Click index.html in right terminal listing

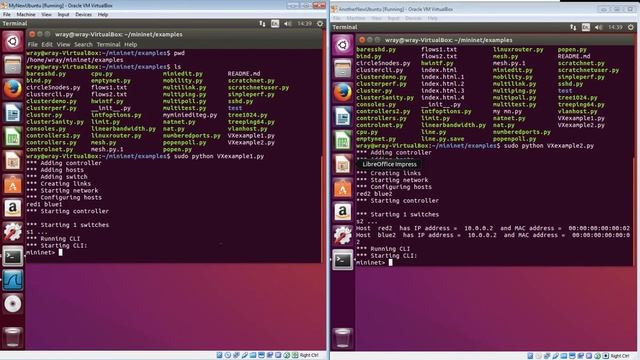pos(439,70)
